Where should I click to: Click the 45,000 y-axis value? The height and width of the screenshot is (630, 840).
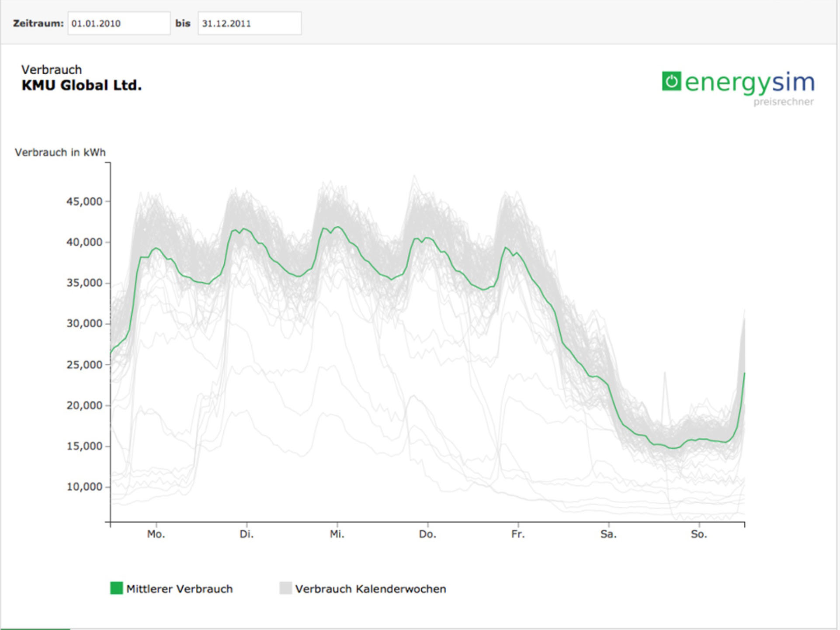84,201
